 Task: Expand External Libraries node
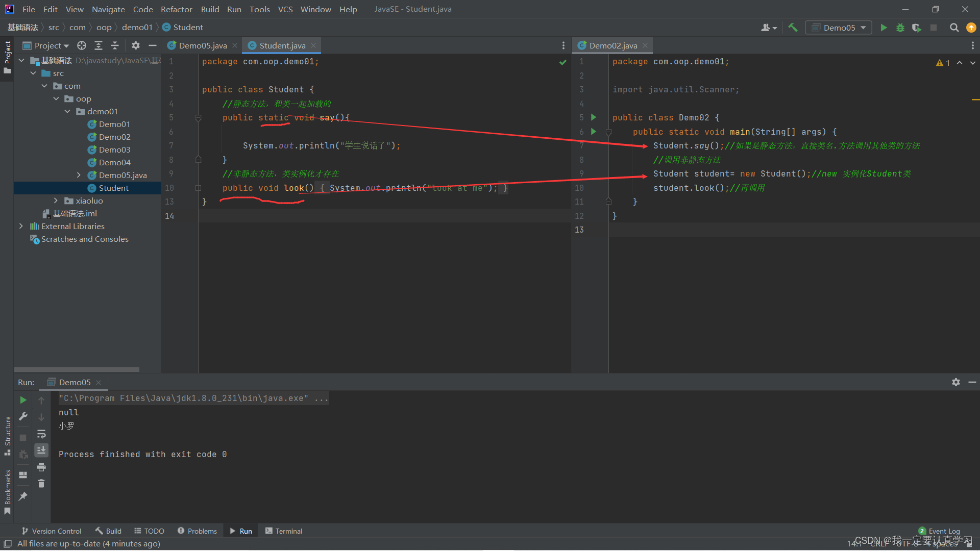(x=21, y=226)
